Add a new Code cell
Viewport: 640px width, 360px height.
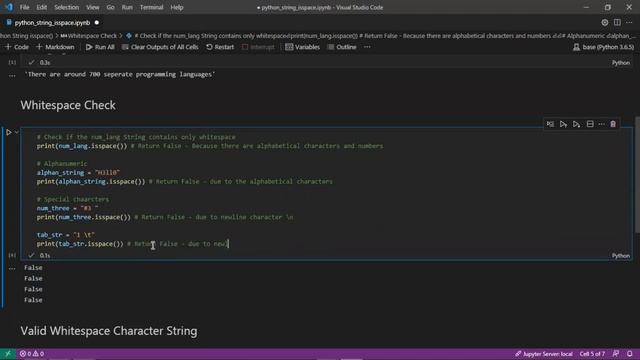[17, 47]
